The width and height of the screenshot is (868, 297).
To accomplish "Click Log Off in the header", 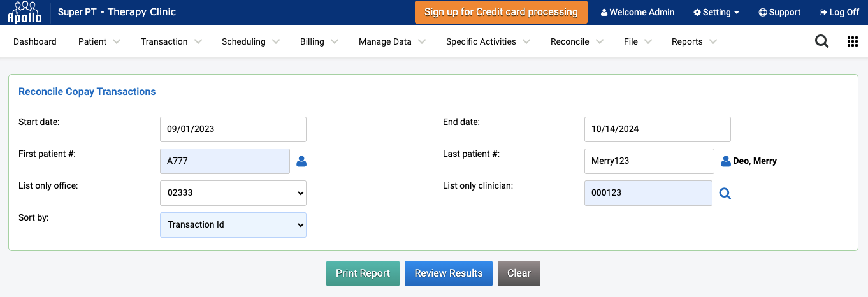I will click(839, 12).
